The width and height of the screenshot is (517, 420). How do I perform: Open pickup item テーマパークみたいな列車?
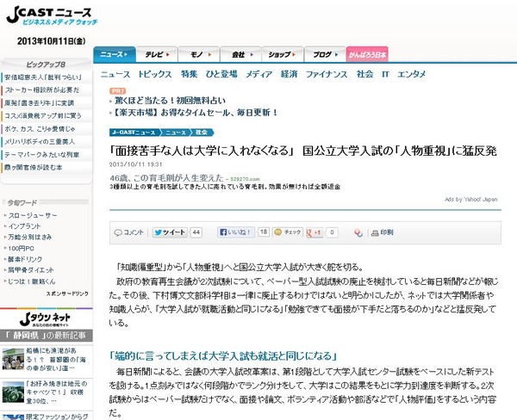[41, 155]
